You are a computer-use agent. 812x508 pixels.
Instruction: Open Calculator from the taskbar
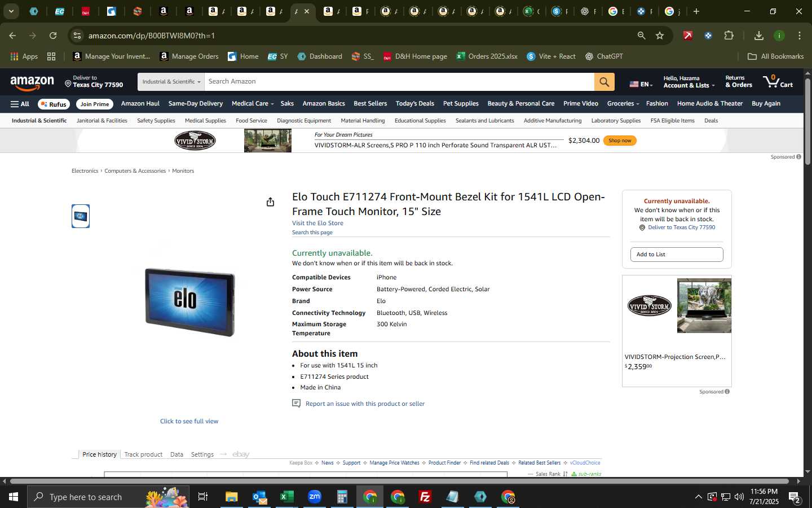coord(342,497)
